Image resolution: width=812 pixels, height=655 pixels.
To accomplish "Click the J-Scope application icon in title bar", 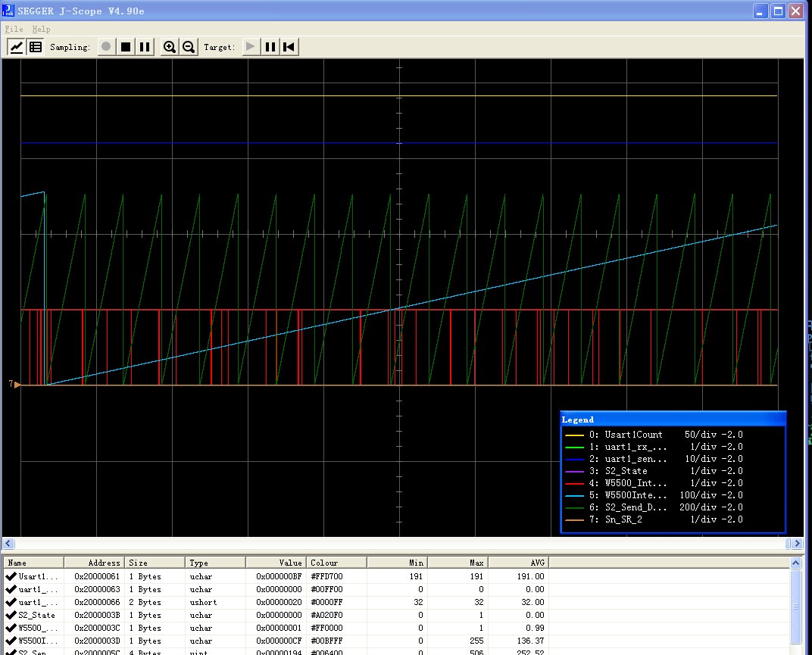I will tap(8, 11).
